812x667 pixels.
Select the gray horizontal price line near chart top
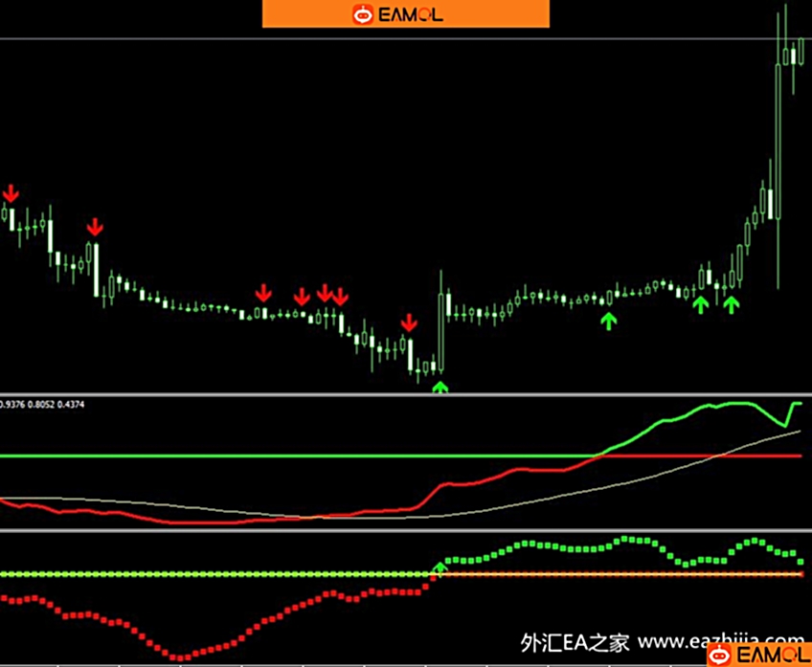pos(383,39)
